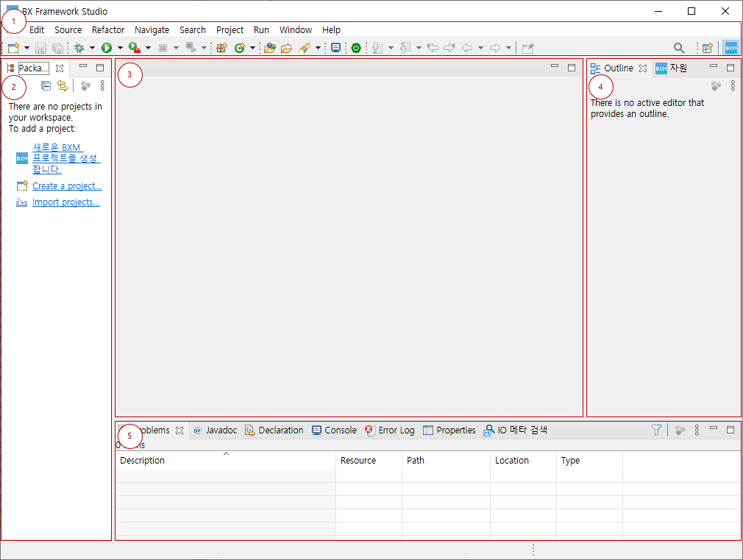The height and width of the screenshot is (560, 743).
Task: Click Collapse All in Package Explorer
Action: pos(46,86)
